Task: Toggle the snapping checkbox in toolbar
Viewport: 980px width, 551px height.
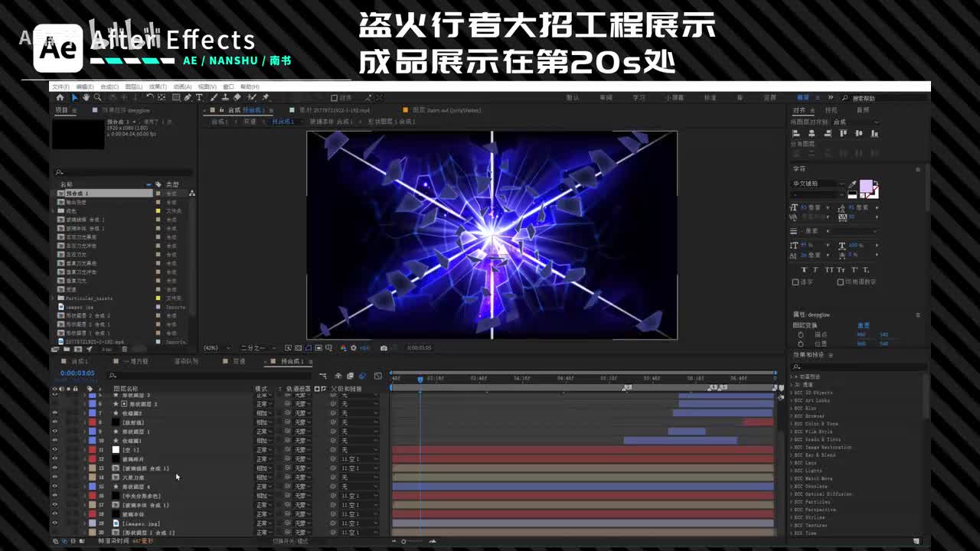Action: click(334, 98)
